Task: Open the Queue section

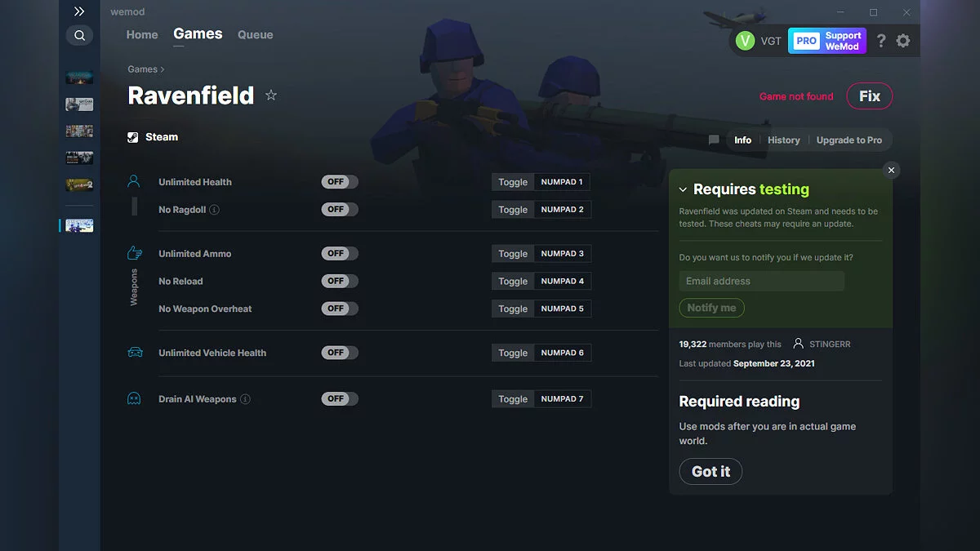Action: (255, 34)
